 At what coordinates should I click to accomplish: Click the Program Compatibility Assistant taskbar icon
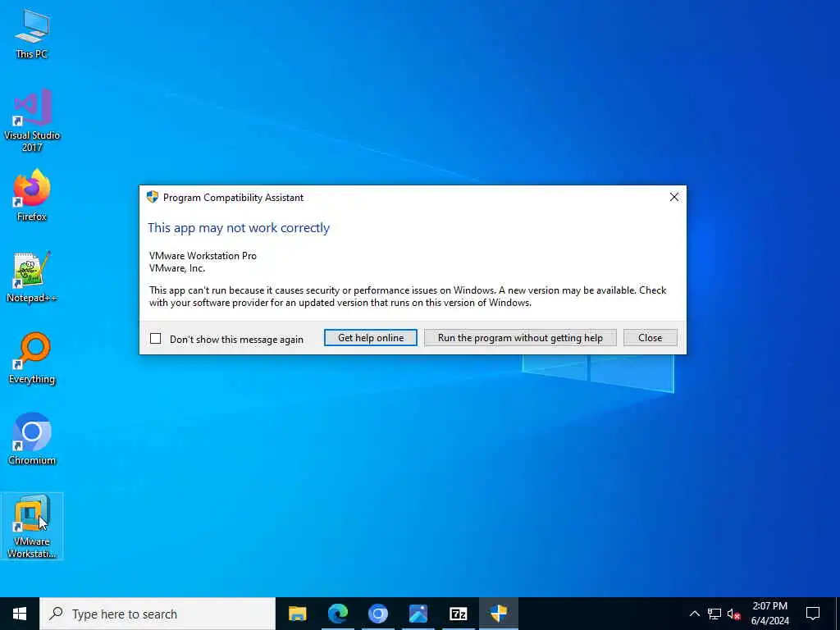[x=498, y=614]
